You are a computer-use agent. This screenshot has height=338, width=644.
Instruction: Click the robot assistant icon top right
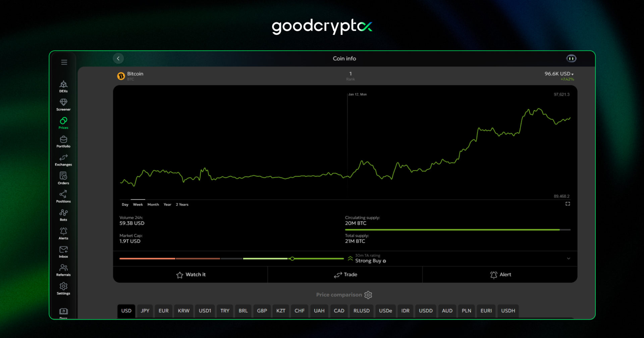(x=571, y=59)
